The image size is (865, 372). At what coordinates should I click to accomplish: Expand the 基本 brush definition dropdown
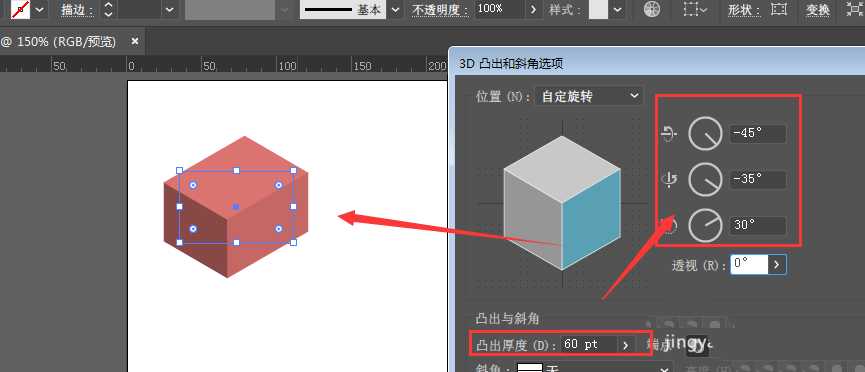[394, 10]
